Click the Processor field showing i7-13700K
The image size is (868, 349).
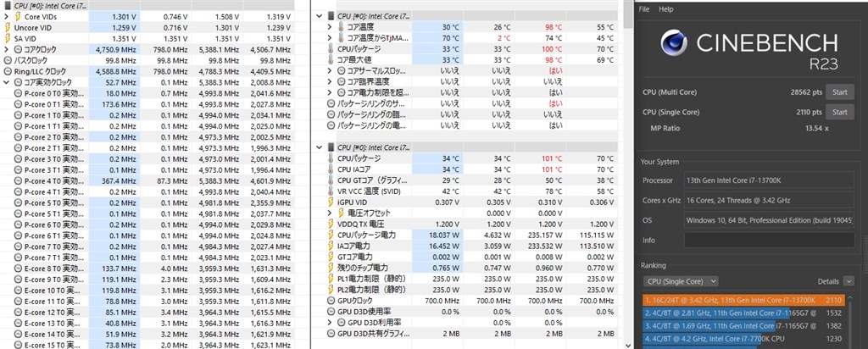click(769, 180)
